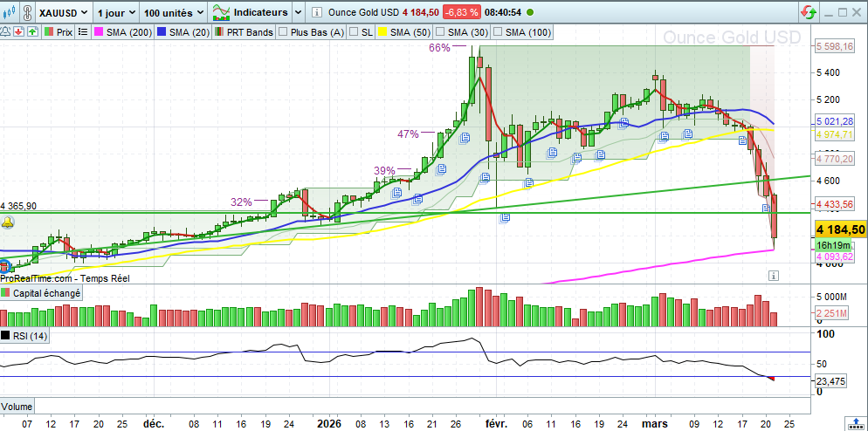Click the 16h19m countdown label

831,245
